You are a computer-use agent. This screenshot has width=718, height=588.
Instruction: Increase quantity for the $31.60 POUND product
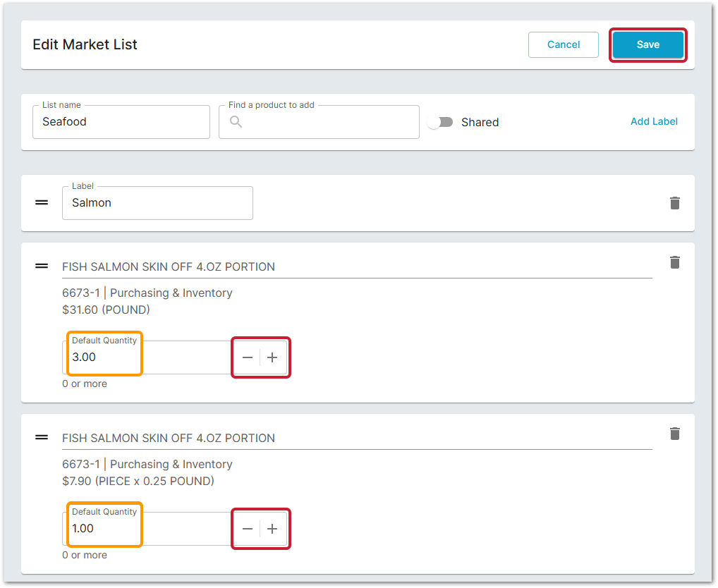tap(272, 357)
